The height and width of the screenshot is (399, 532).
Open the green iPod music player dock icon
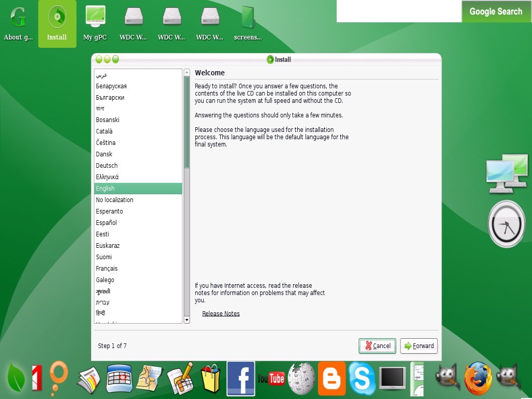point(417,379)
